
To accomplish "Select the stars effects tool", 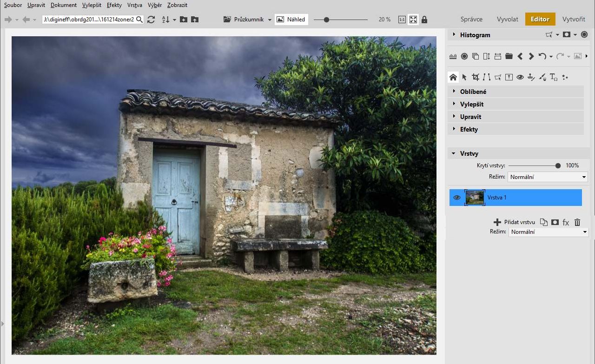I will pyautogui.click(x=565, y=77).
